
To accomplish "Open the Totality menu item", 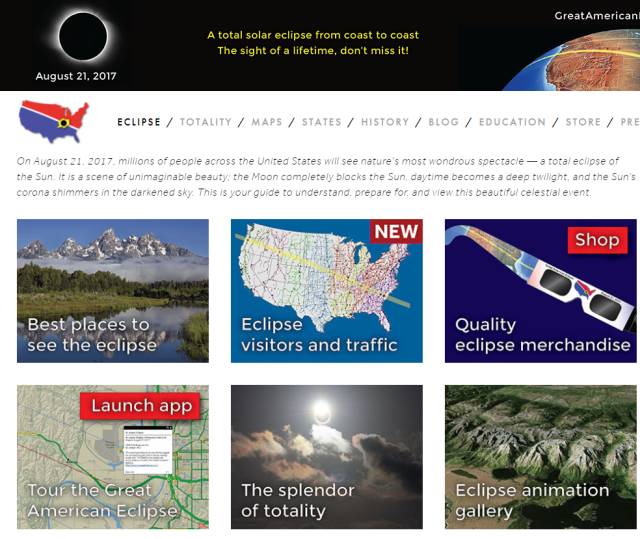I will tap(206, 122).
